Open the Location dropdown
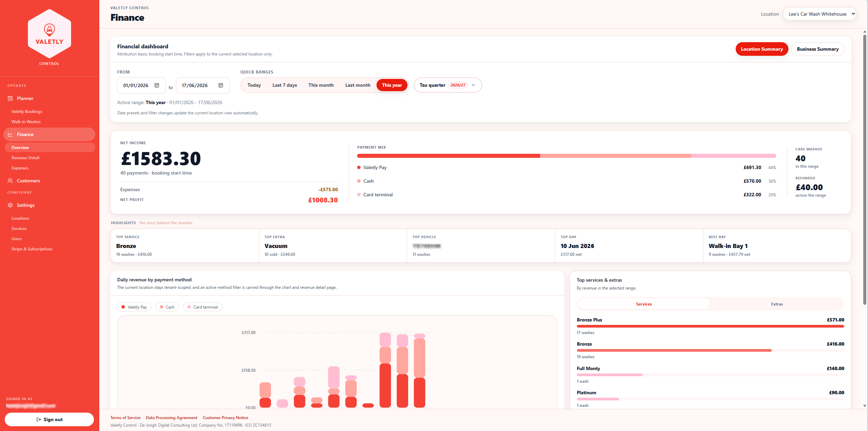The image size is (868, 431). coord(819,14)
